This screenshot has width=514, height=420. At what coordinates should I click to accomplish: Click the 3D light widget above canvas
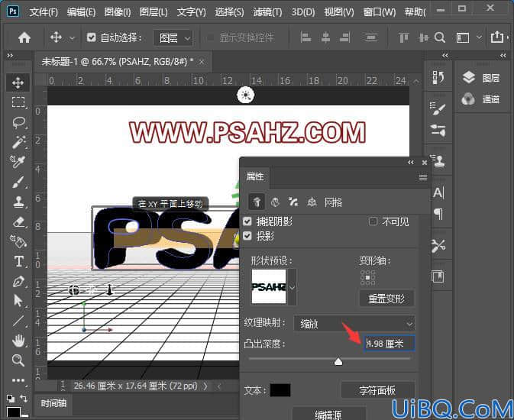pos(245,95)
